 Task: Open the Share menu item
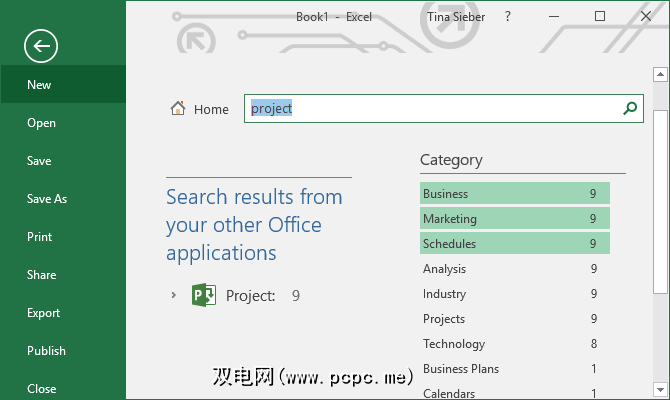coord(42,275)
